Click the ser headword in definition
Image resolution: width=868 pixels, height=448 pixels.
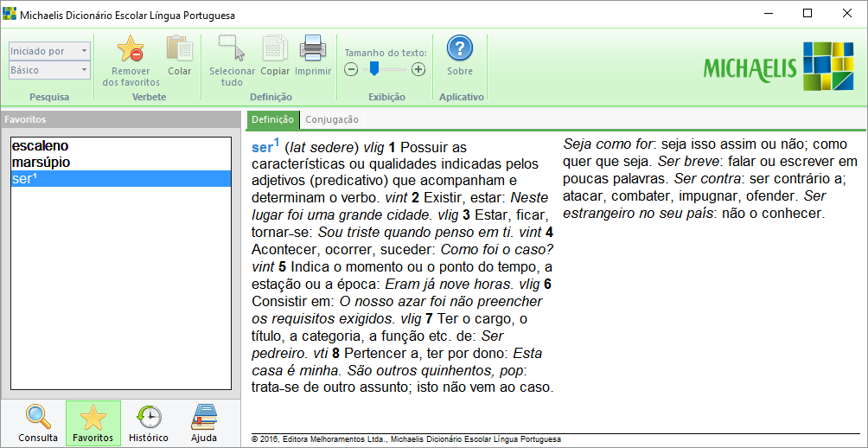point(265,146)
